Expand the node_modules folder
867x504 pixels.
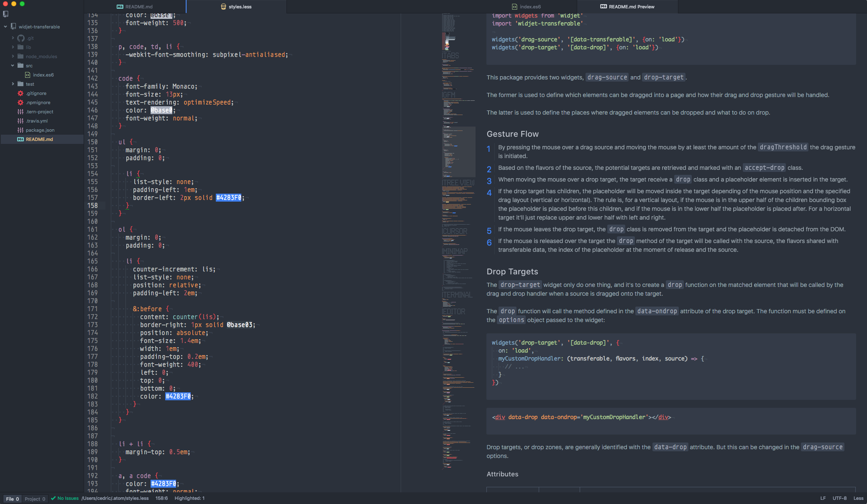point(13,56)
